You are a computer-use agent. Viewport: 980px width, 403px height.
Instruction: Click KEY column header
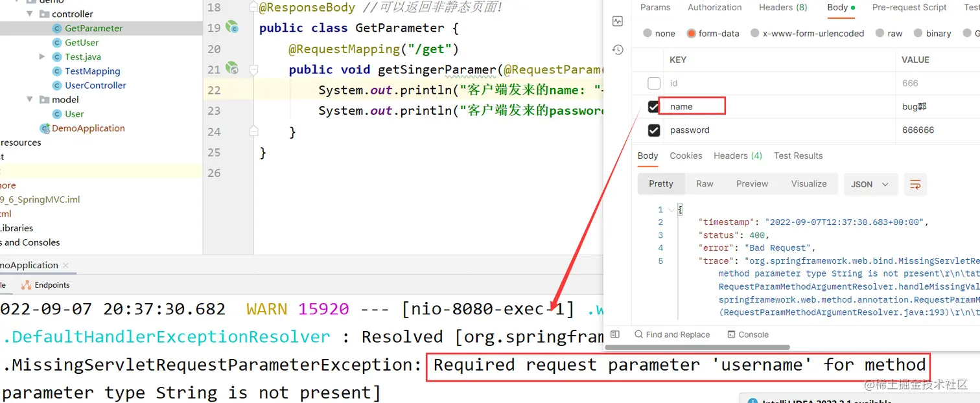point(678,60)
